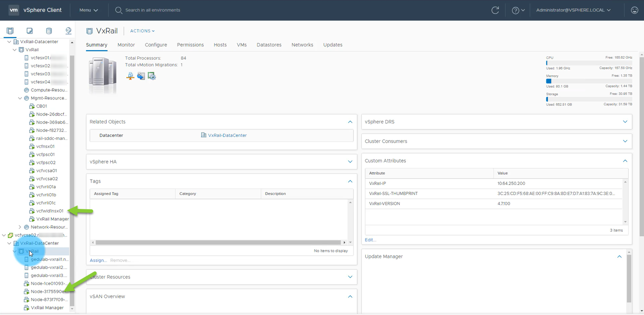This screenshot has width=644, height=315.
Task: Click the refresh icon in header
Action: click(x=495, y=10)
